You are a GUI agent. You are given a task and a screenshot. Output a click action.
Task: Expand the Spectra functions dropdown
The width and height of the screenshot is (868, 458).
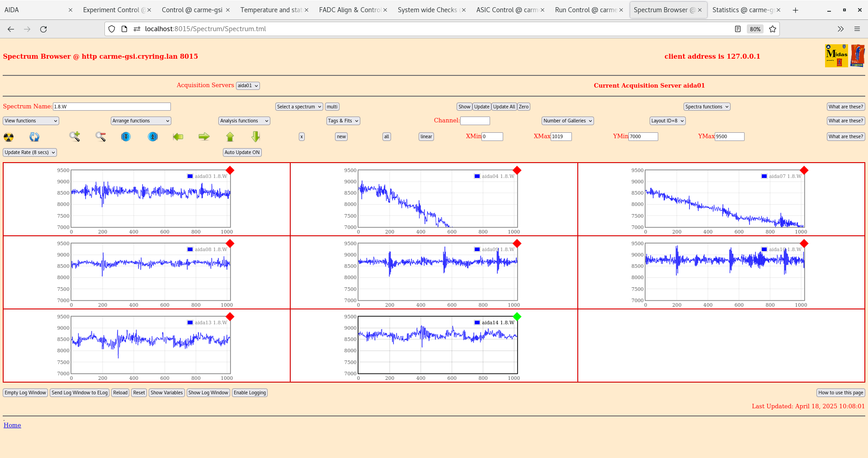[x=707, y=107]
